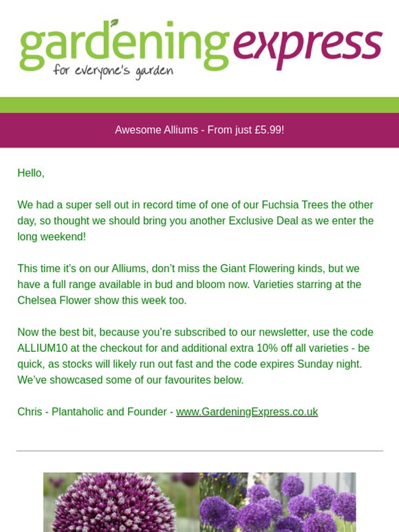Viewport: 399px width, 532px height.
Task: Click 'We've showcased some of our favourites' sentence
Action: [131, 380]
